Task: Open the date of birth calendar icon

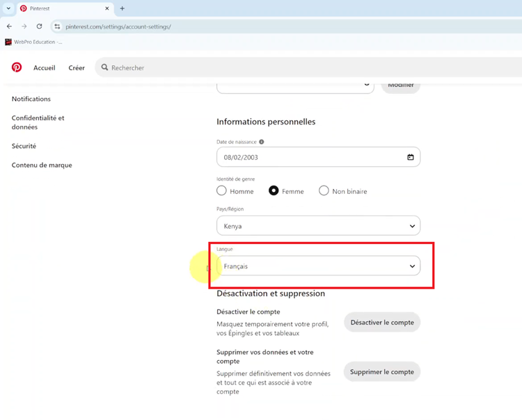Action: coord(411,157)
